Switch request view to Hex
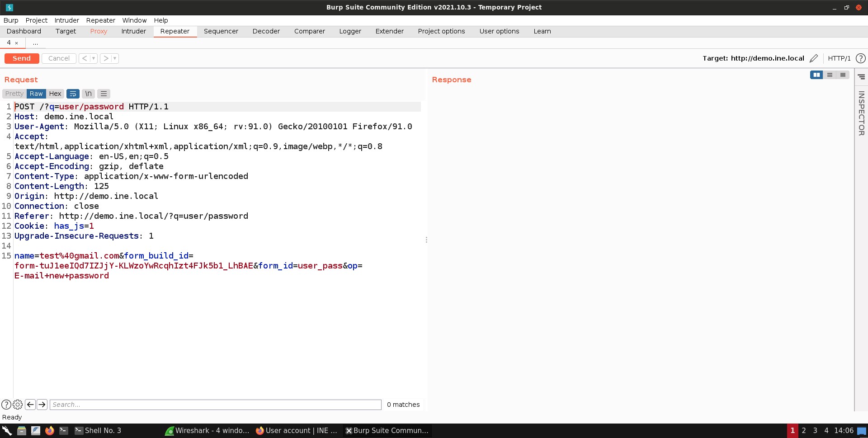 click(x=55, y=94)
